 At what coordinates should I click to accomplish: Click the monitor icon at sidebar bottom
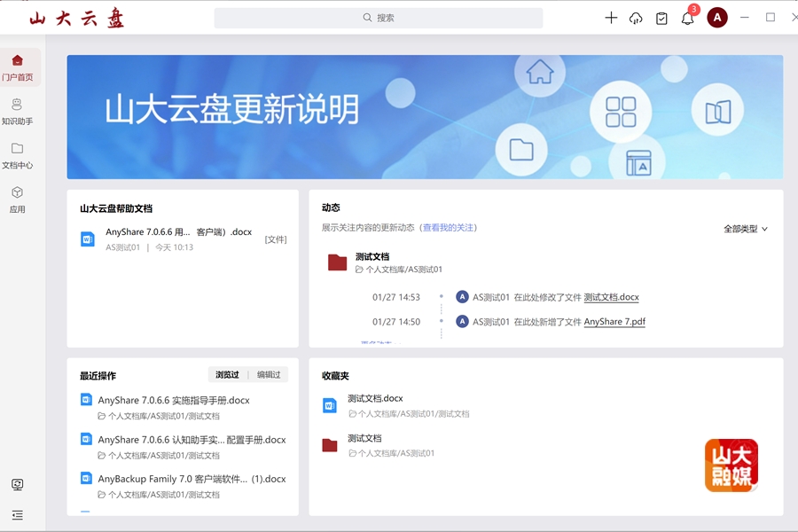coord(17,485)
